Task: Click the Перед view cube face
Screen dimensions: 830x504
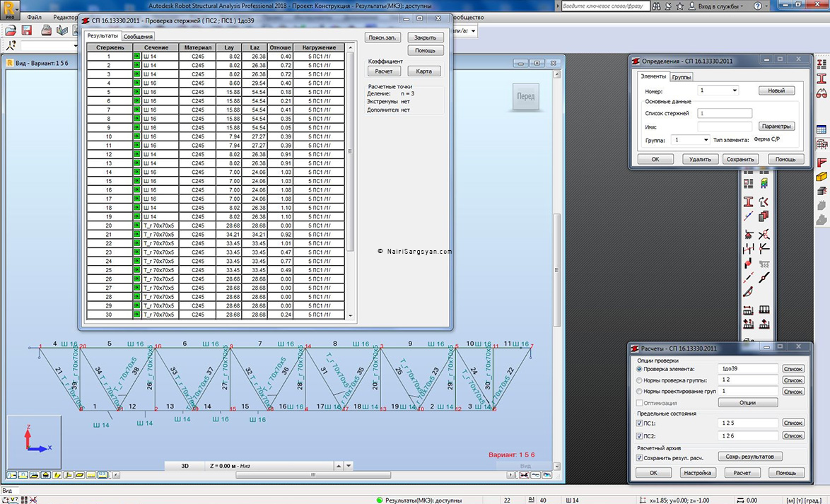Action: pos(525,96)
